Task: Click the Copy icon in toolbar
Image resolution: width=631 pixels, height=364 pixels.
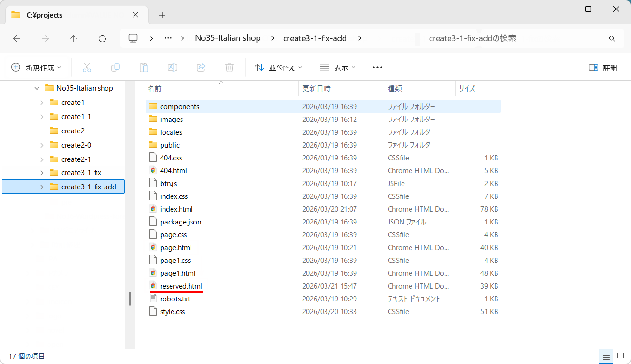Action: [115, 67]
